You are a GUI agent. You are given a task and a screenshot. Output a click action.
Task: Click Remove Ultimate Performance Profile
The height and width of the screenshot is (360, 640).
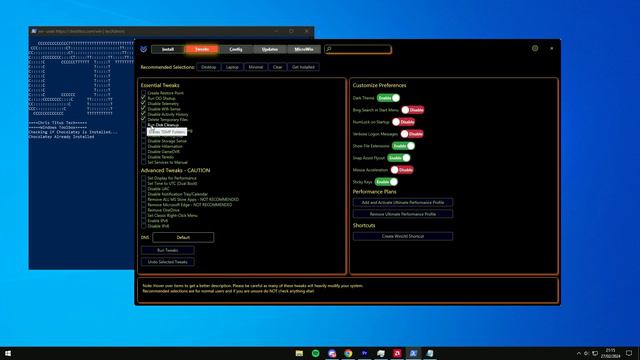coord(403,214)
